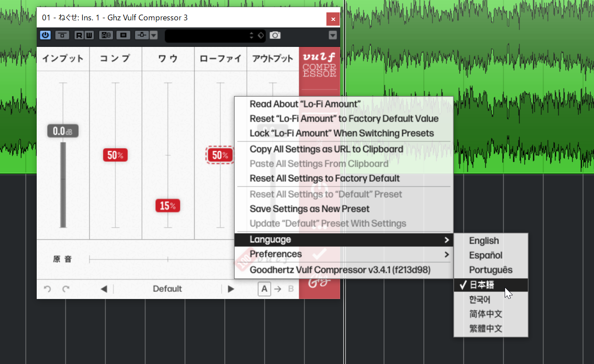Go to previous preset arrow
594x364 pixels.
coord(104,289)
